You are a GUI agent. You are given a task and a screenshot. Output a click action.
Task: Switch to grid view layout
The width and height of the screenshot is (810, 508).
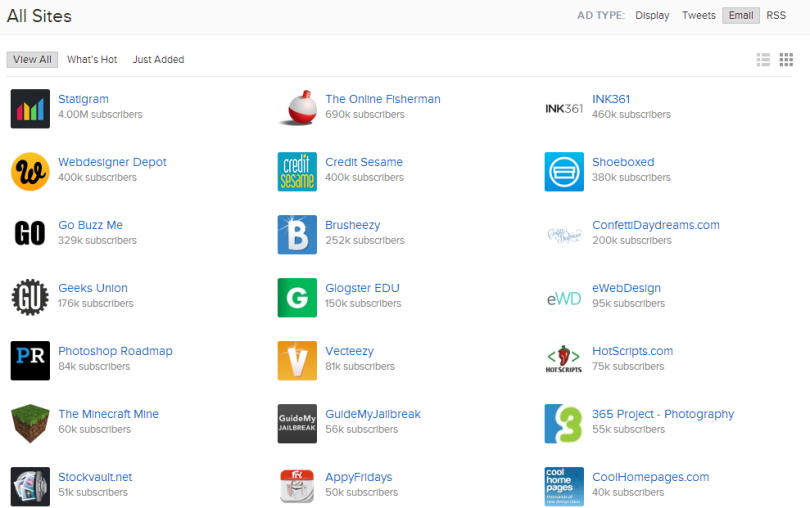786,60
